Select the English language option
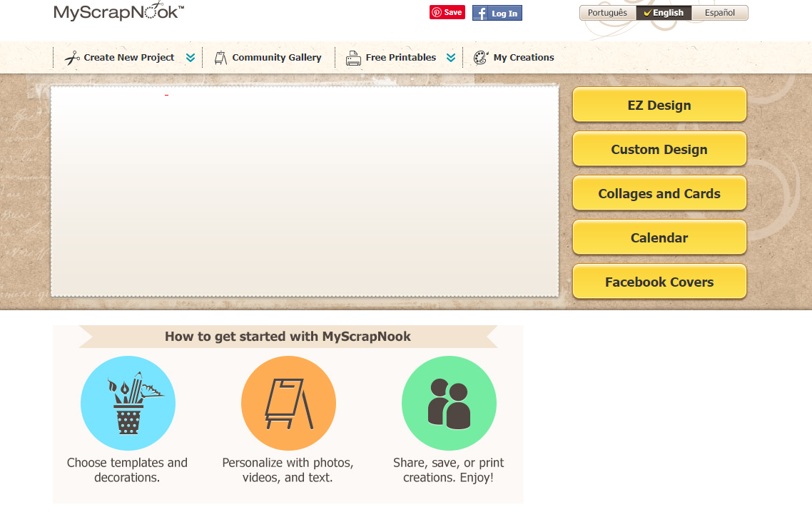 (x=664, y=13)
